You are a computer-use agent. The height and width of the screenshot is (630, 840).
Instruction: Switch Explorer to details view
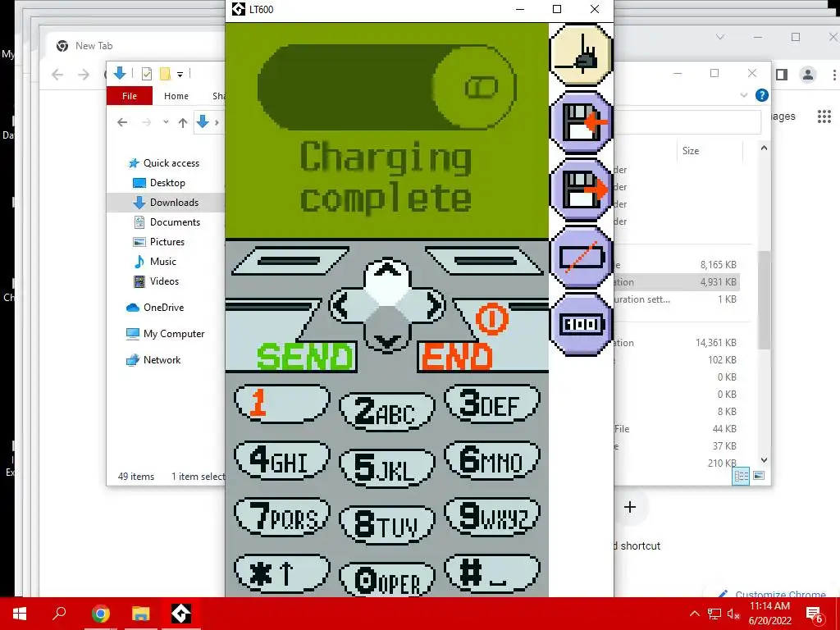[742, 476]
